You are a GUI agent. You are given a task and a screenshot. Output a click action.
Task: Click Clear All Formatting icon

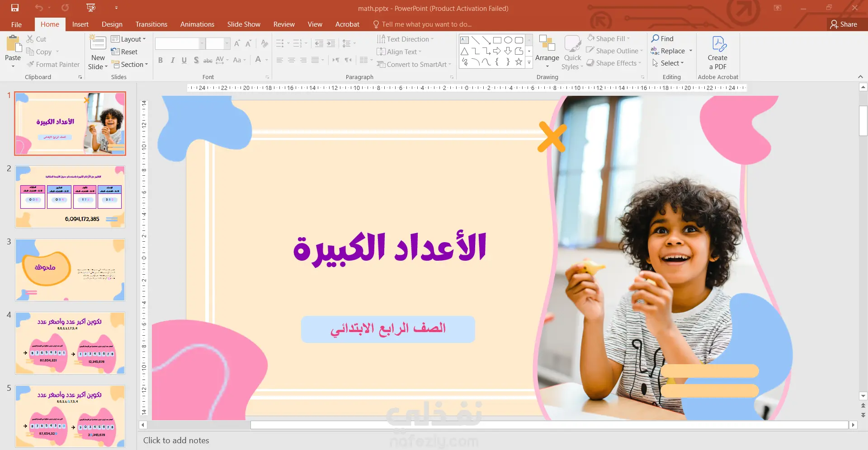[x=264, y=43]
